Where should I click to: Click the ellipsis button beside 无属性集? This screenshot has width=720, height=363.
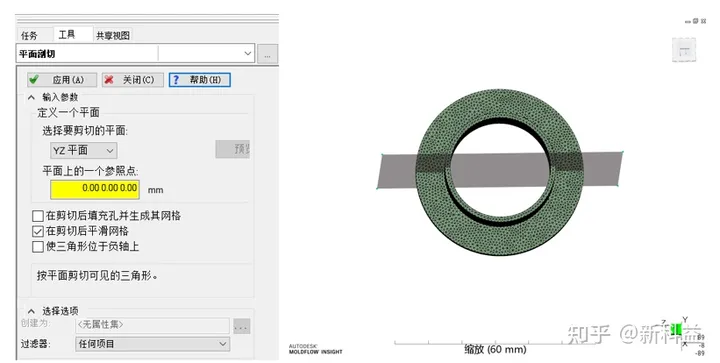(242, 326)
